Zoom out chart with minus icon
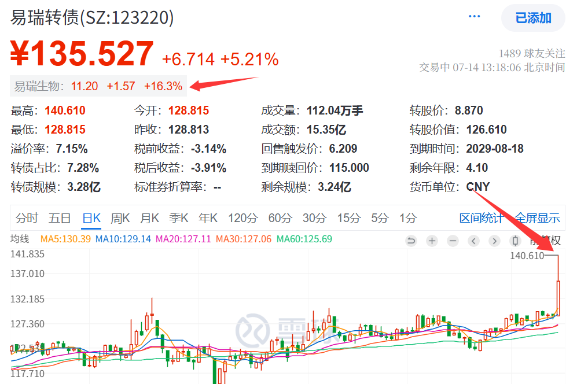588x384 pixels. [x=453, y=241]
